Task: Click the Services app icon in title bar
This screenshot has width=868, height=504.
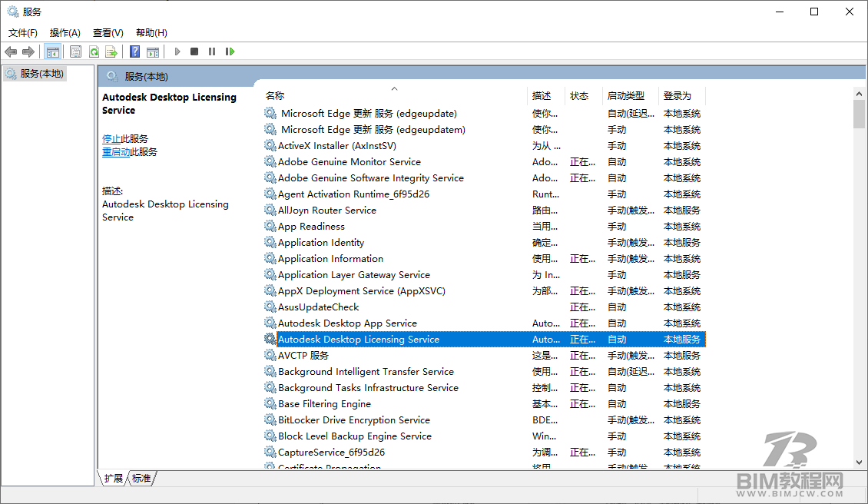Action: 13,12
